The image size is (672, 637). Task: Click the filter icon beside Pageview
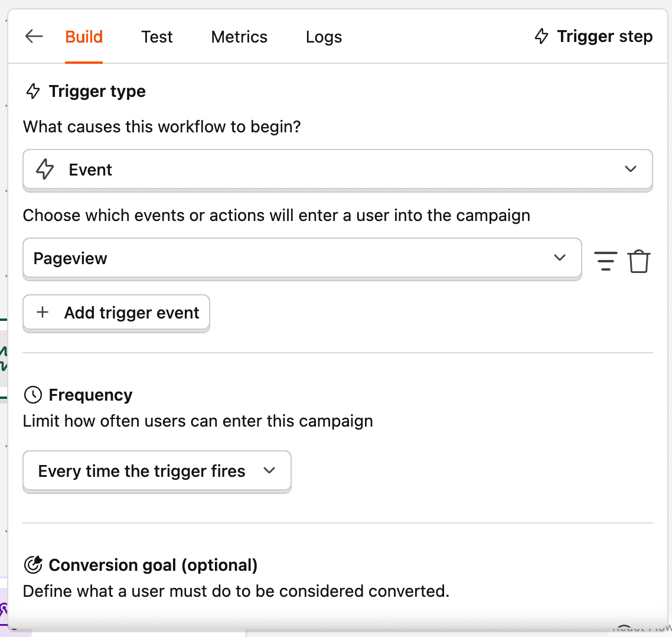pos(605,261)
